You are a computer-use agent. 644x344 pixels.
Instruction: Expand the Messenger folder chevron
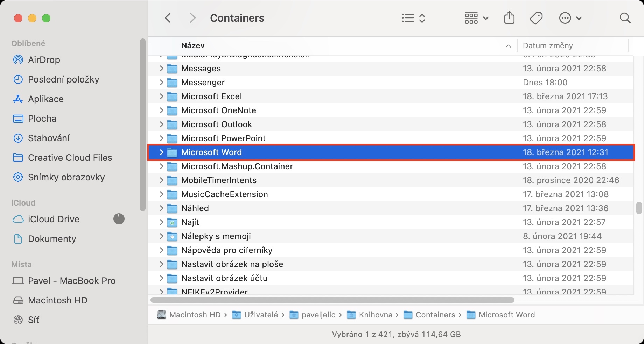(x=161, y=83)
